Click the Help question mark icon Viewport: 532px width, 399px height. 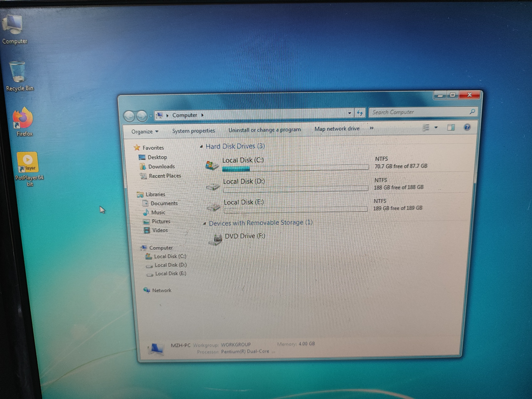(x=467, y=127)
